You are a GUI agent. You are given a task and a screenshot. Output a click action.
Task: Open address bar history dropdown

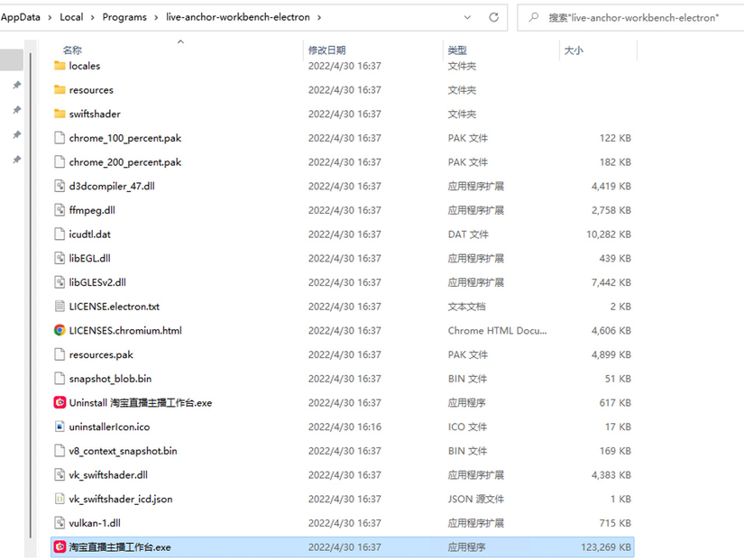click(467, 17)
